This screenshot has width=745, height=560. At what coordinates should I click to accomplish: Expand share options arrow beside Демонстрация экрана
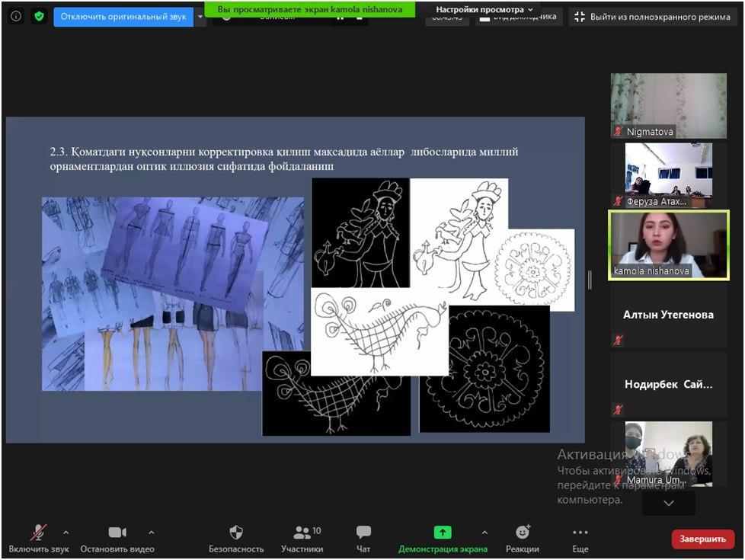(484, 532)
